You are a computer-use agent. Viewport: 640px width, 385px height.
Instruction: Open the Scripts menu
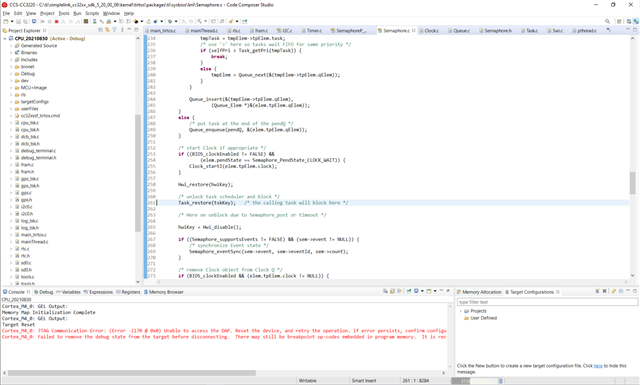coord(92,13)
